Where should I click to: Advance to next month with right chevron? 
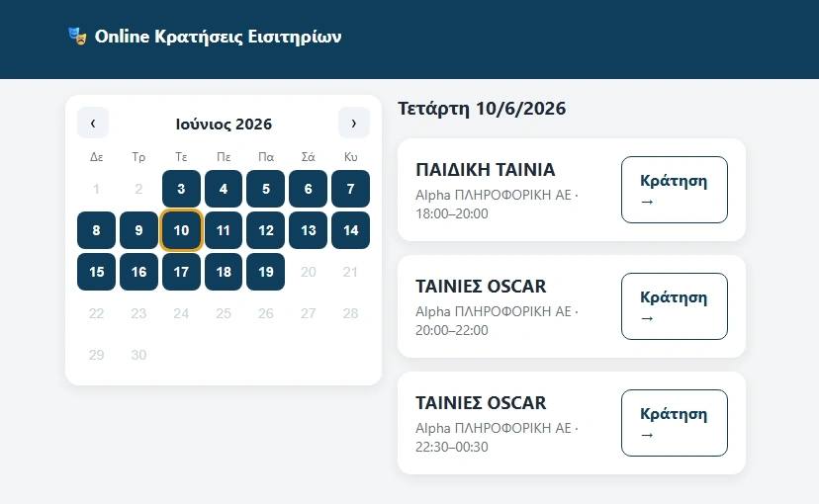[x=353, y=124]
